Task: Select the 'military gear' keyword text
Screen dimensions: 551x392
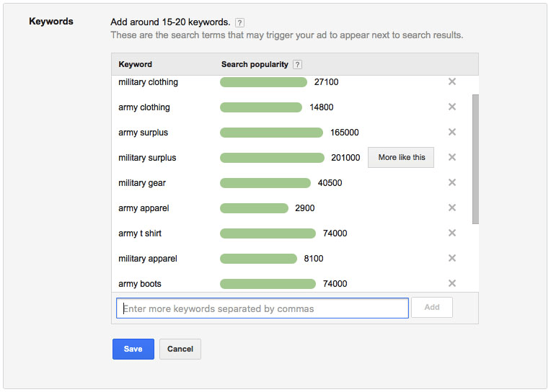Action: coord(142,183)
